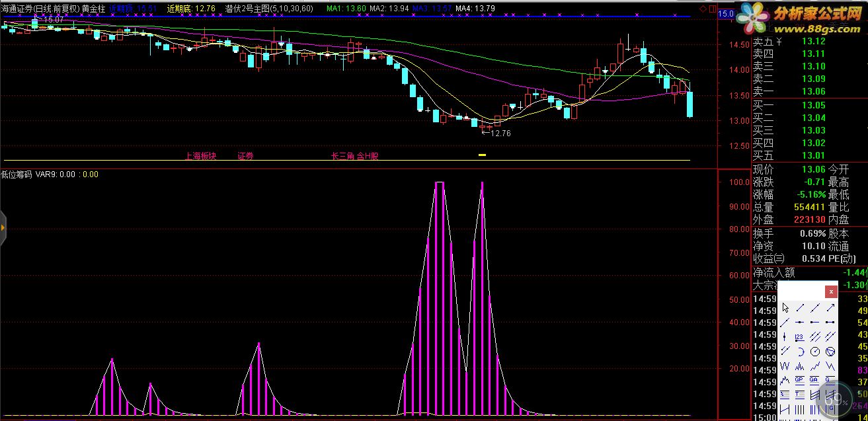
Task: Choose the arrow line drawing tool
Action: tap(830, 307)
